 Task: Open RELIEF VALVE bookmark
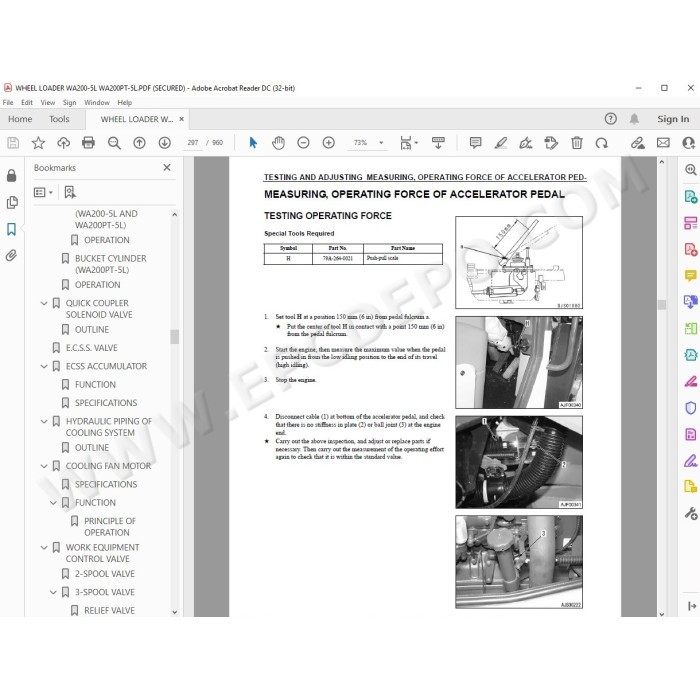[x=109, y=610]
